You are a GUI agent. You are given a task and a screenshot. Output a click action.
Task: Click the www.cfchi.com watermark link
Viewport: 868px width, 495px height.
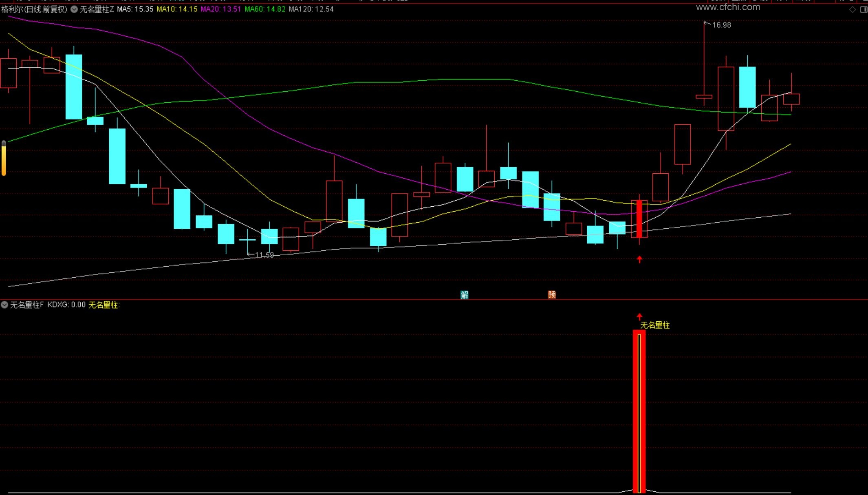point(728,7)
